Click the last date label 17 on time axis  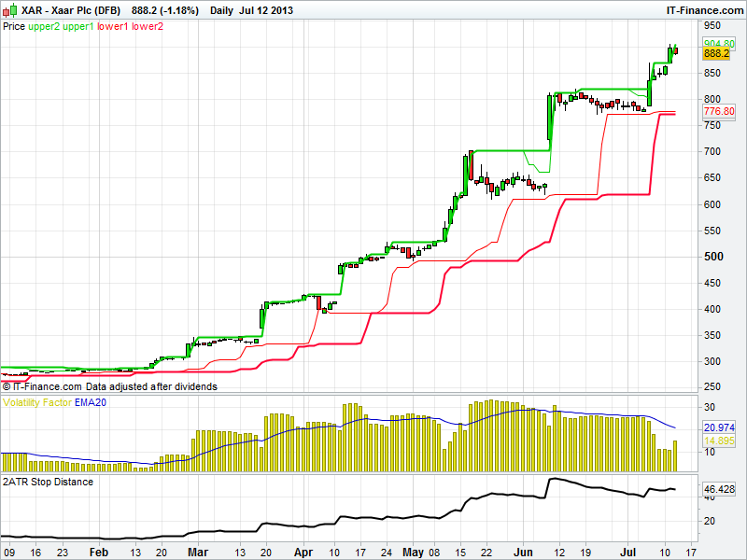point(690,553)
